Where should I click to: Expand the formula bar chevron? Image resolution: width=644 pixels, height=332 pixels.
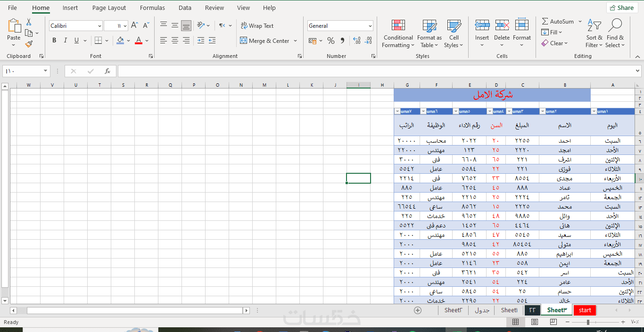click(x=637, y=71)
